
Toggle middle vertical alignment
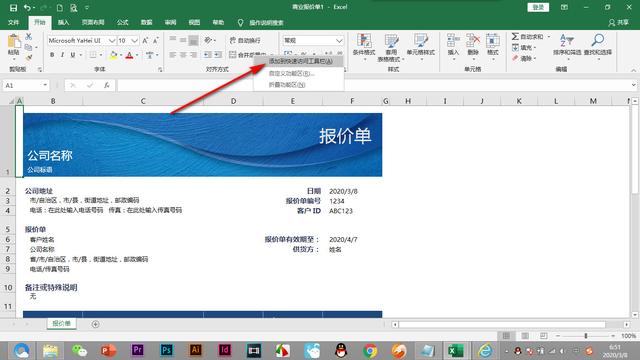pos(183,40)
